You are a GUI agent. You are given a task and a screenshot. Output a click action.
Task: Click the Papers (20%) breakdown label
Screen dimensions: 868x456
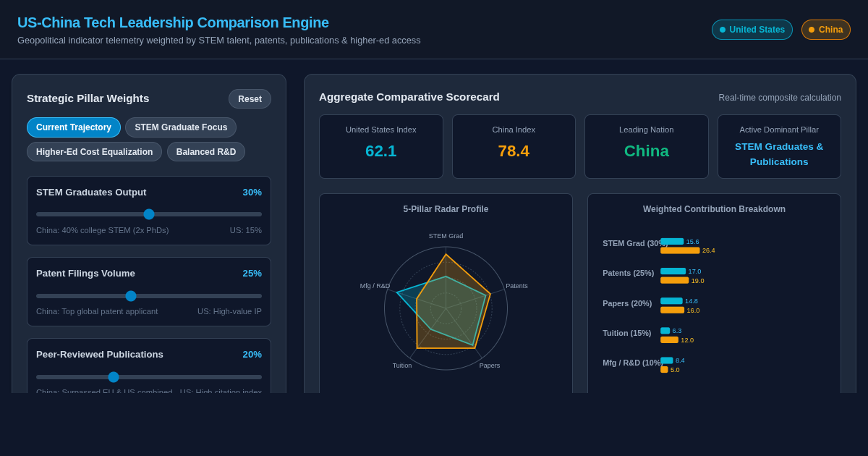point(627,303)
